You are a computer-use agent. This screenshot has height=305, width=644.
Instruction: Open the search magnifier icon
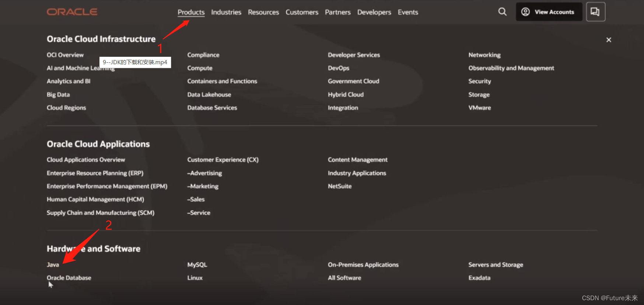pos(502,12)
